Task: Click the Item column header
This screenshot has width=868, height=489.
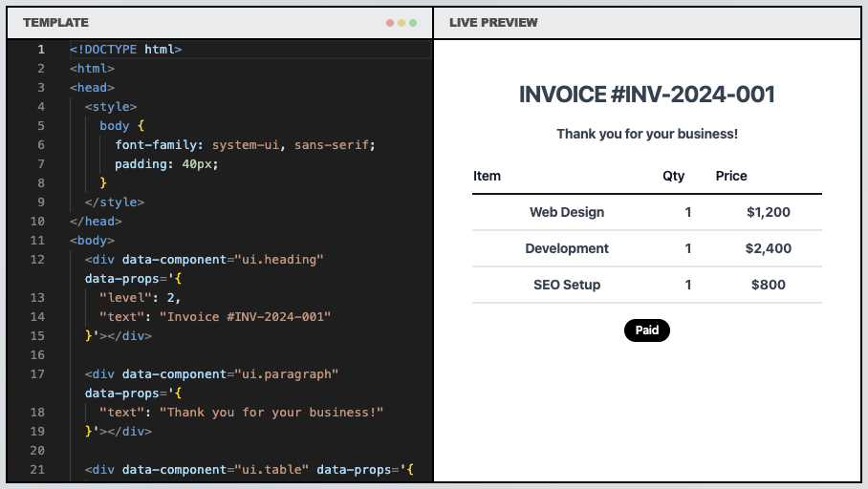Action: coord(487,176)
